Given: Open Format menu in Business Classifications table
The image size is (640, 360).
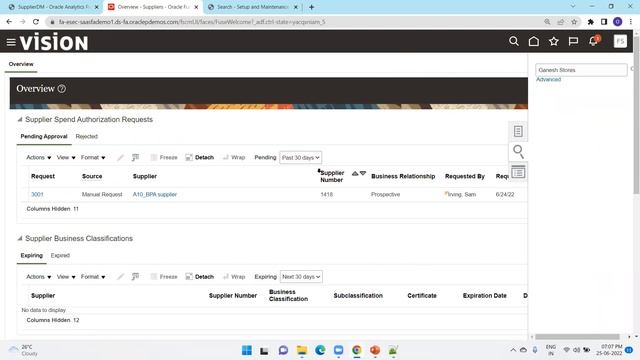Looking at the screenshot, I should tap(93, 277).
